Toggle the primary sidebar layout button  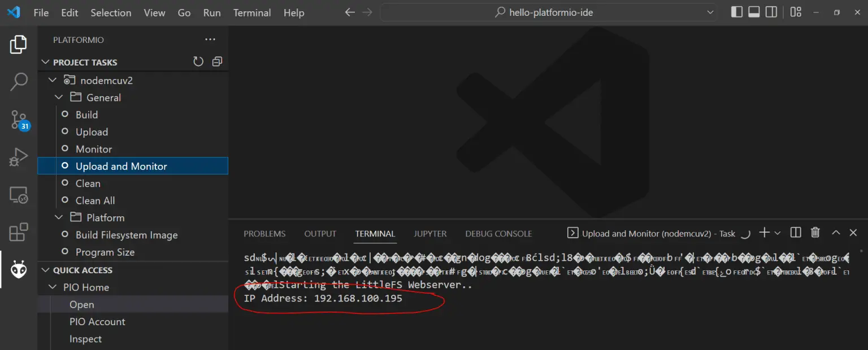tap(737, 12)
